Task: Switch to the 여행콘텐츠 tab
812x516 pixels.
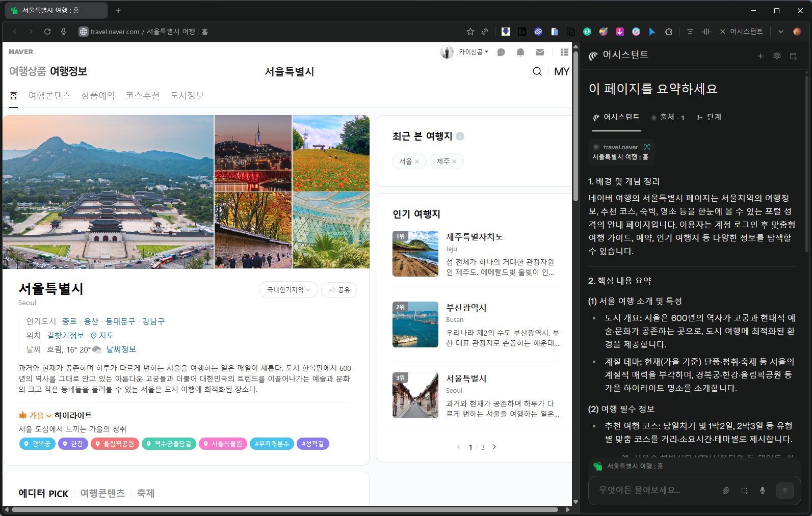Action: click(49, 96)
